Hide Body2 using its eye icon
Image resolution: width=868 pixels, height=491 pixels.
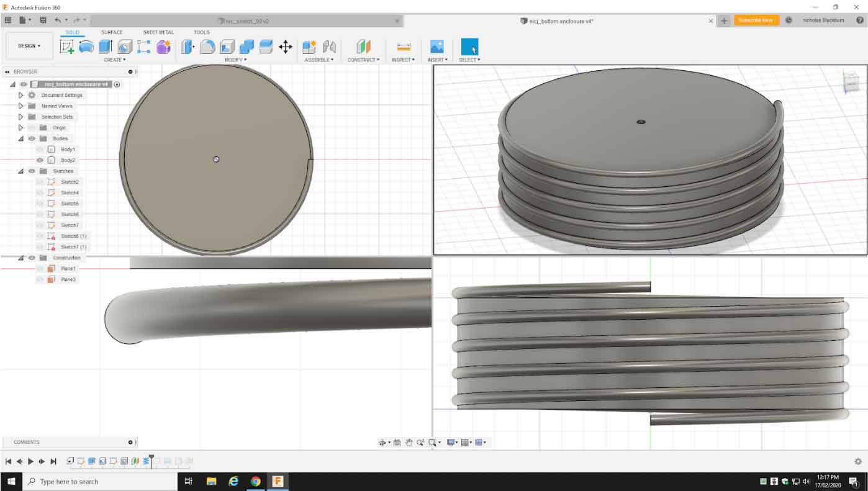tap(40, 160)
